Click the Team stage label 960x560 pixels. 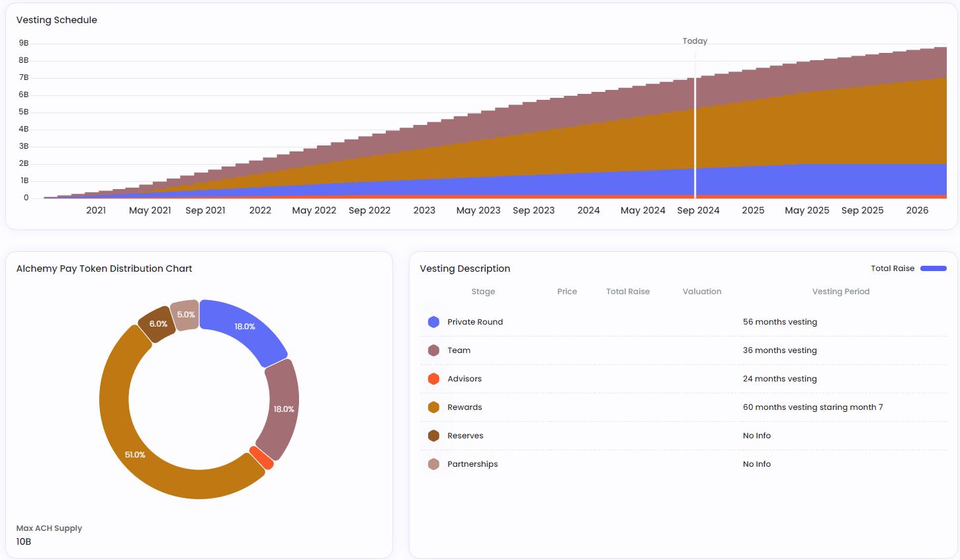point(458,350)
